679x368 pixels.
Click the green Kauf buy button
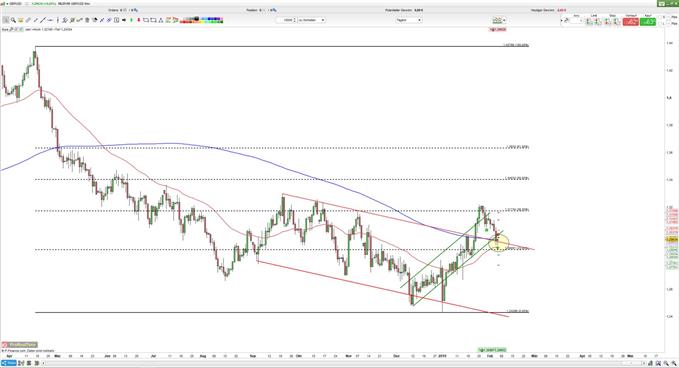(x=648, y=21)
